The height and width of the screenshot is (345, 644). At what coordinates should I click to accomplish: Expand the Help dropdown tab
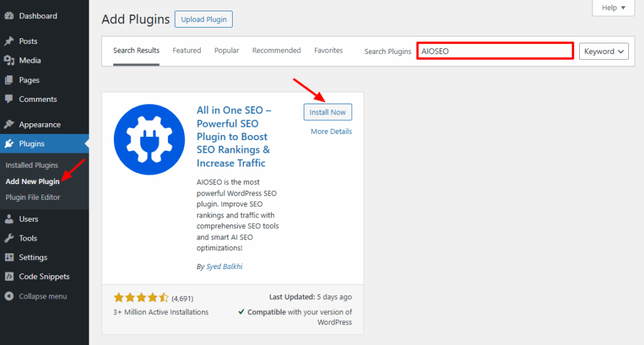pos(613,8)
